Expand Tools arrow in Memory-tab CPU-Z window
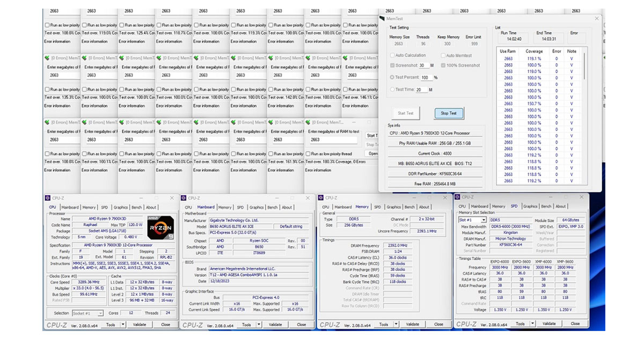Image resolution: width=644 pixels, height=338 pixels. coord(396,324)
